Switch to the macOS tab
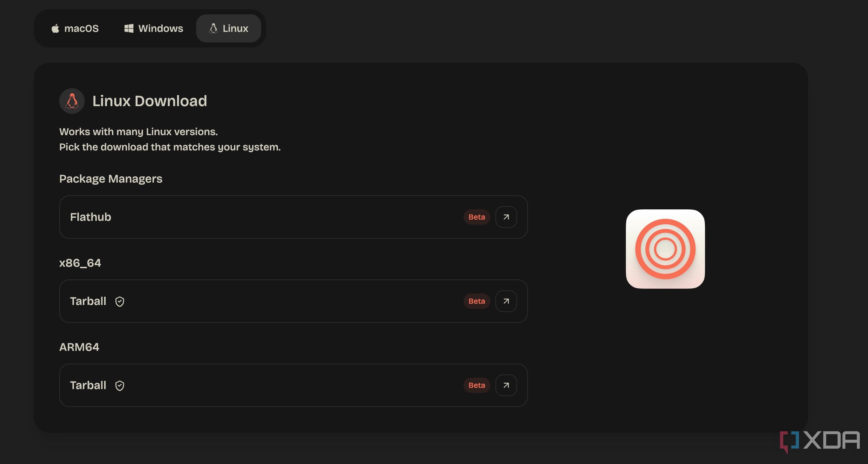Screen dimensions: 868x464 75,28
